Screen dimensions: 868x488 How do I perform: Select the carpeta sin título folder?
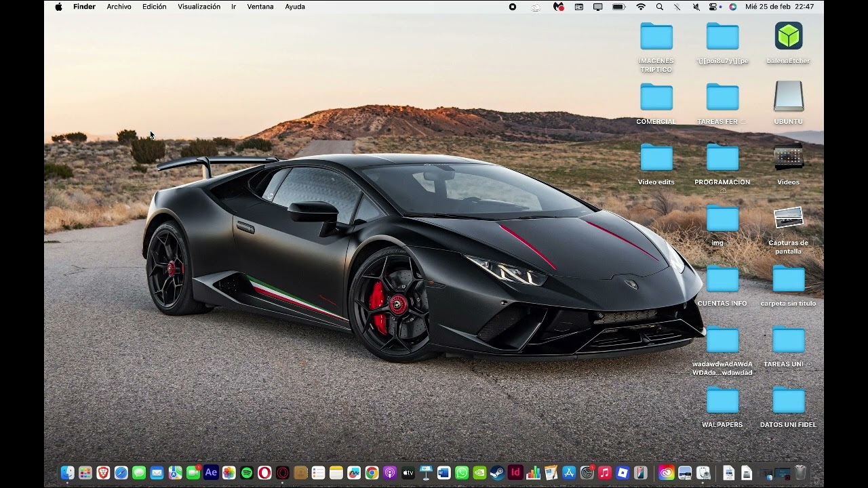789,286
